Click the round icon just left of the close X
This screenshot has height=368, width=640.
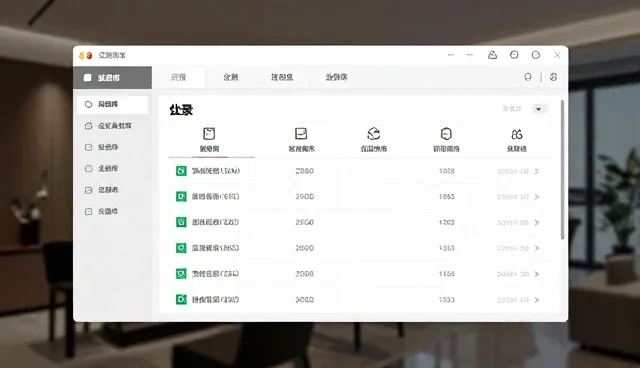pos(536,55)
